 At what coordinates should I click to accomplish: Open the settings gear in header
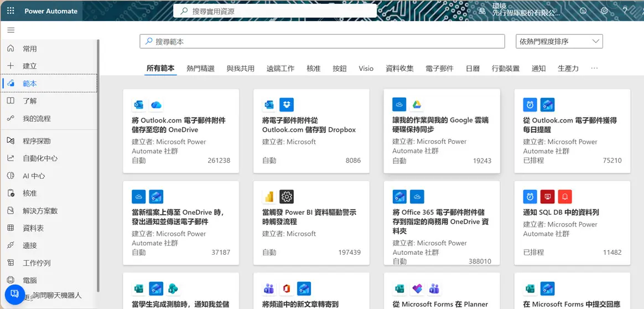coord(604,11)
